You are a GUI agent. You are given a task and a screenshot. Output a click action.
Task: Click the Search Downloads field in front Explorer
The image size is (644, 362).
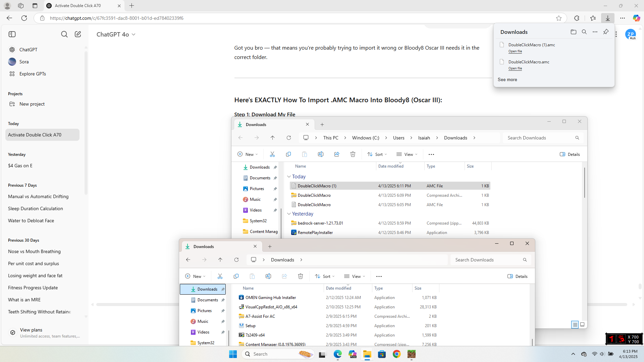[486, 260]
